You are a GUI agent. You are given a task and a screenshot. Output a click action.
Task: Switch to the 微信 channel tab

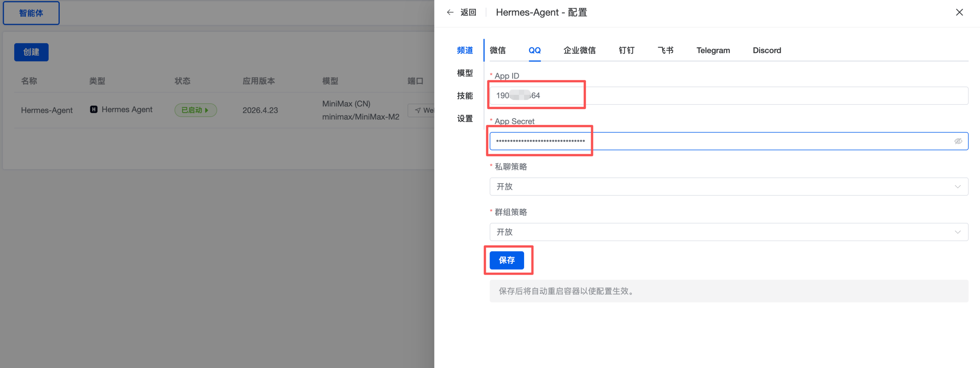(498, 50)
